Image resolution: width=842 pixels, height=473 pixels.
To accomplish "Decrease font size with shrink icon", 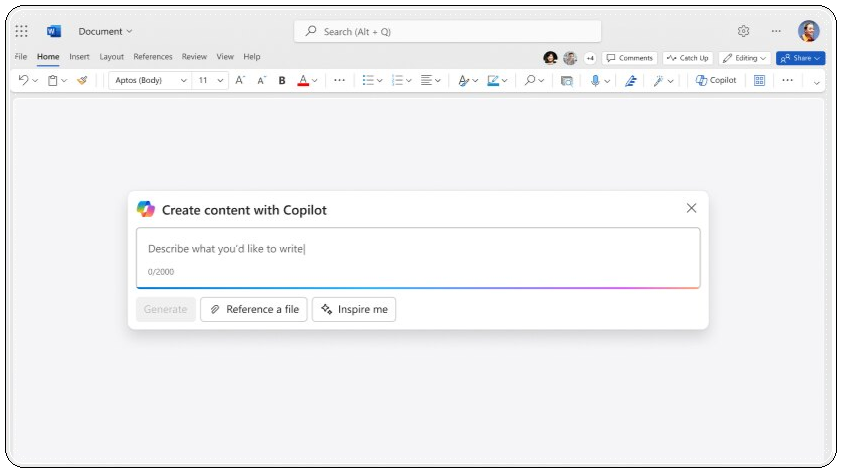I will coord(262,81).
